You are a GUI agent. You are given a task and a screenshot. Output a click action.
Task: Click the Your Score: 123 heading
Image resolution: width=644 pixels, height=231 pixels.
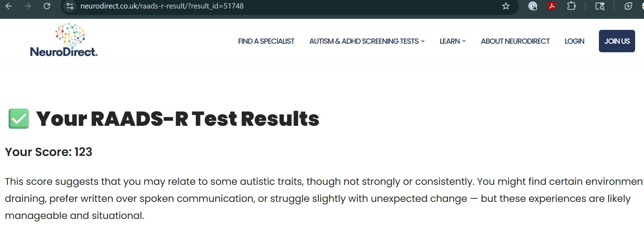[x=49, y=152]
